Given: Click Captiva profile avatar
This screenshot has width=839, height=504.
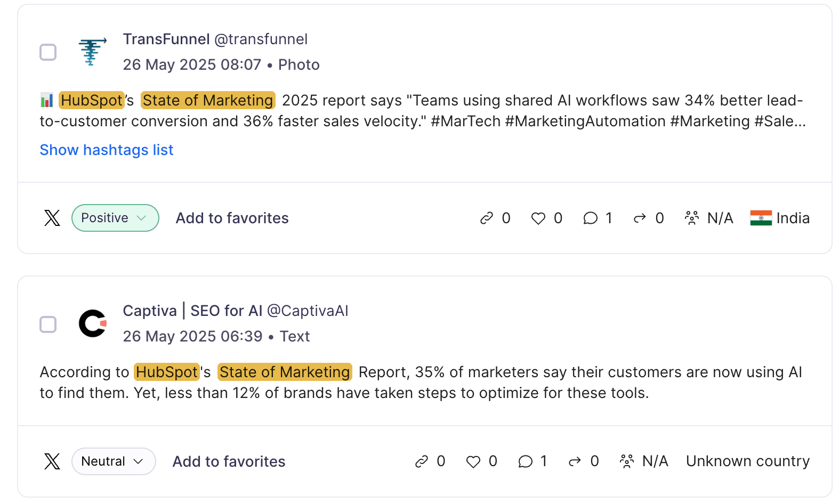Looking at the screenshot, I should tap(92, 324).
